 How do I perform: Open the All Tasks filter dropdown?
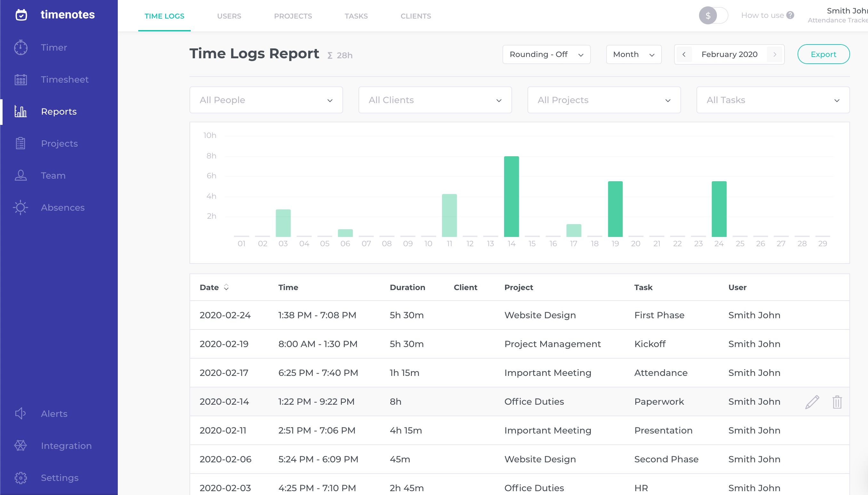(773, 100)
